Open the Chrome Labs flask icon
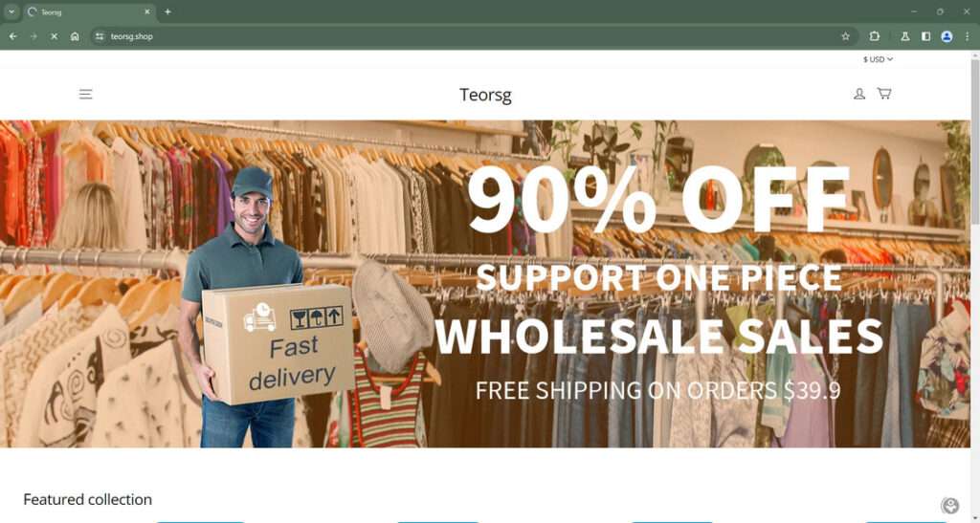980x523 pixels. click(x=905, y=36)
